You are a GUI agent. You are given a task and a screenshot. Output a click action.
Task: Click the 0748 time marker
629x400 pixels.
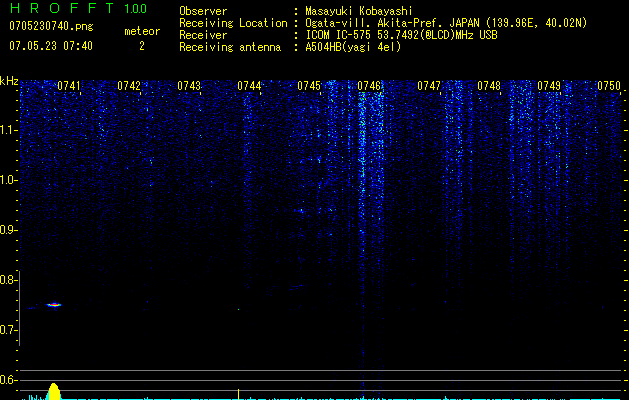pyautogui.click(x=489, y=86)
